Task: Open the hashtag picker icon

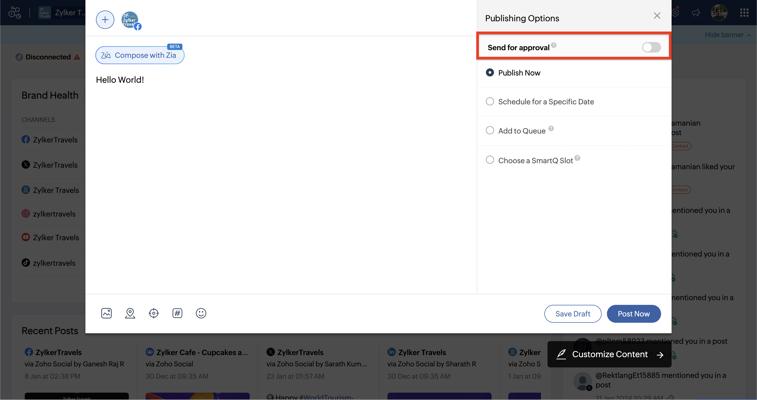Action: coord(177,313)
